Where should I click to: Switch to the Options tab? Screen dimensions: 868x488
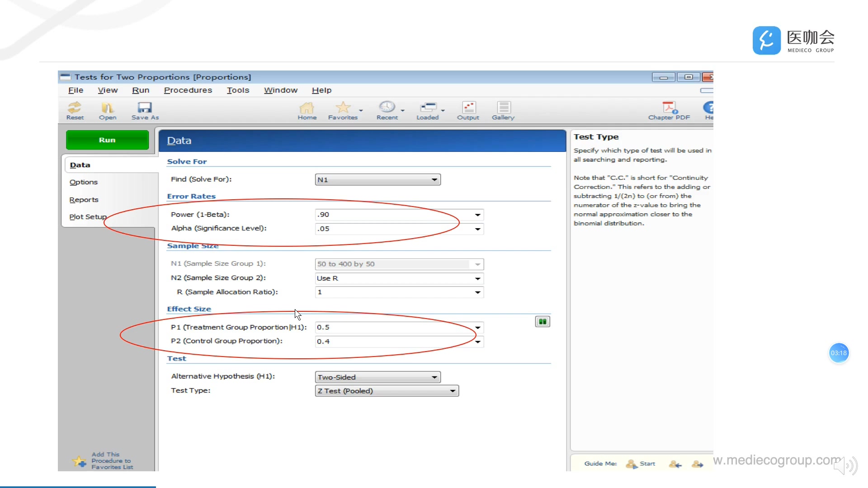[84, 182]
